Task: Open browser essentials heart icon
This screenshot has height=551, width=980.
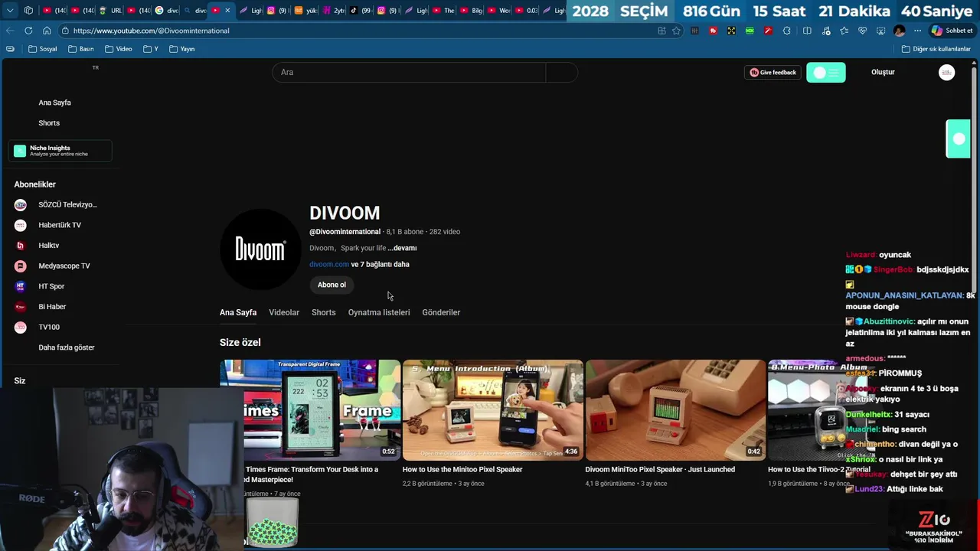Action: (863, 31)
